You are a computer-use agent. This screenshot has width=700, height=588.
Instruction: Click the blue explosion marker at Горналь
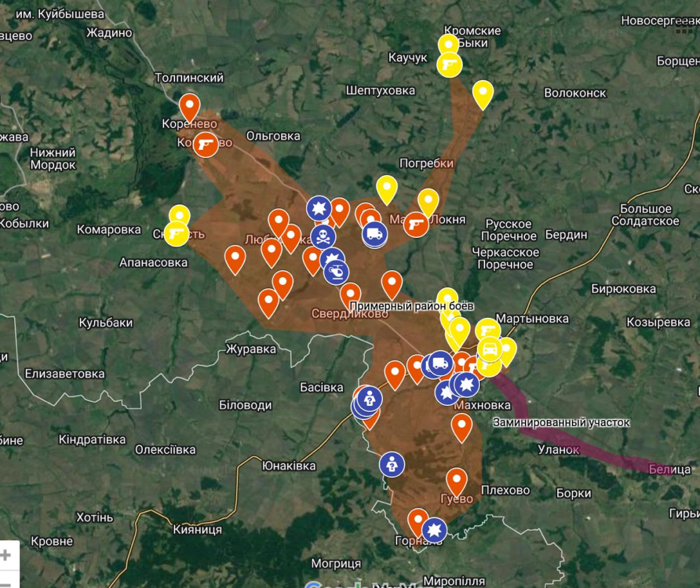pyautogui.click(x=434, y=530)
